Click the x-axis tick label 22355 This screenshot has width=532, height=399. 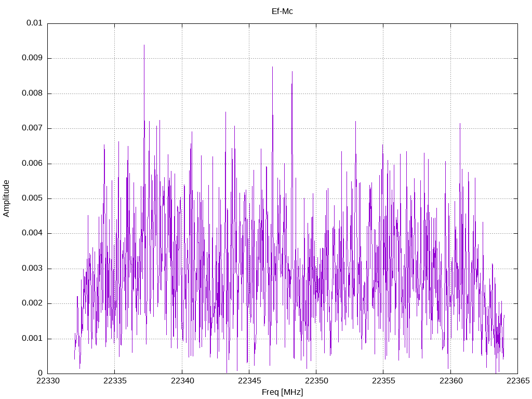[383, 381]
